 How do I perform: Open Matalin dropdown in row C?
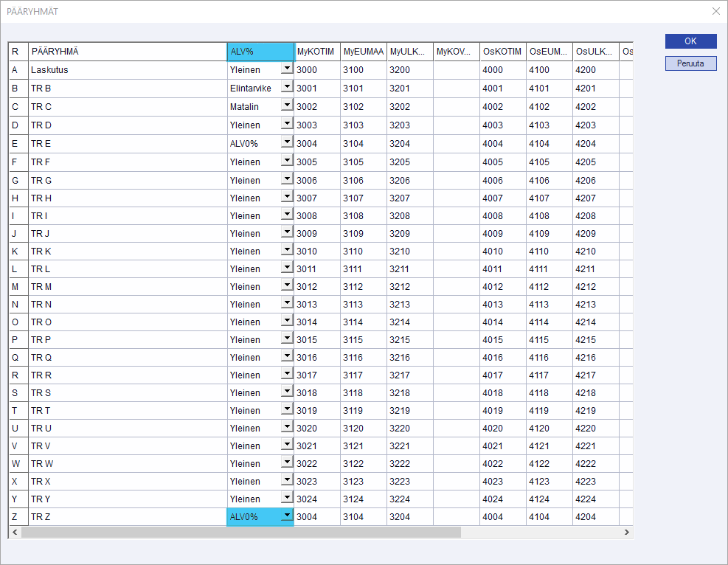[x=287, y=106]
